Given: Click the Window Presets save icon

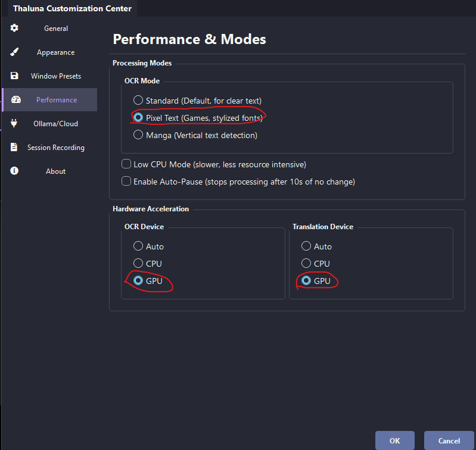Looking at the screenshot, I should click(14, 76).
